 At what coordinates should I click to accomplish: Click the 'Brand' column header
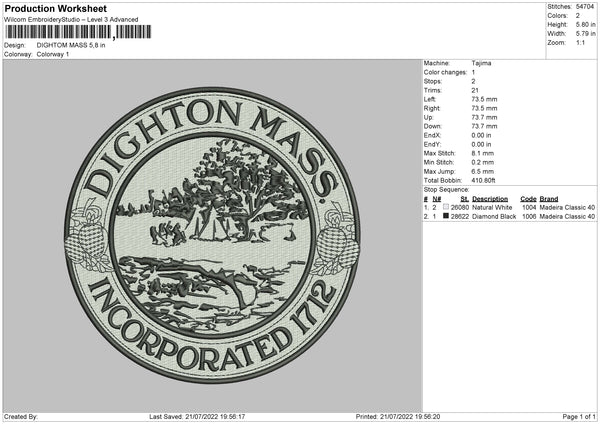click(x=549, y=199)
